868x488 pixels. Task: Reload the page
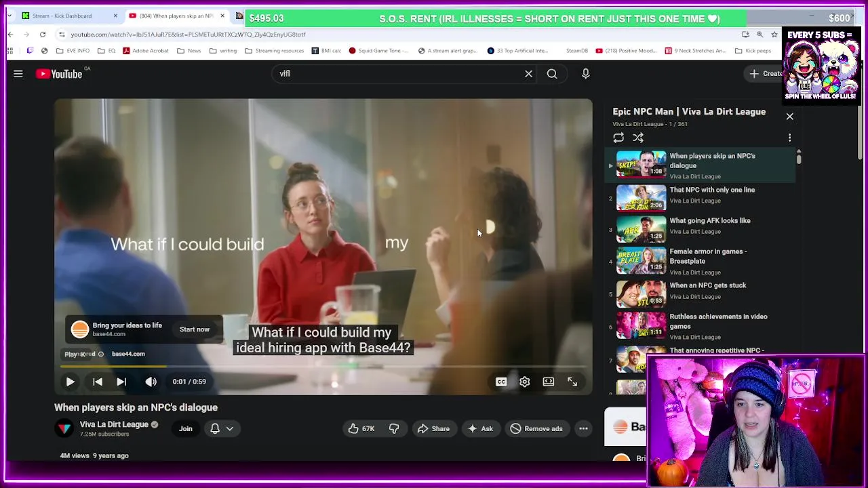[43, 35]
